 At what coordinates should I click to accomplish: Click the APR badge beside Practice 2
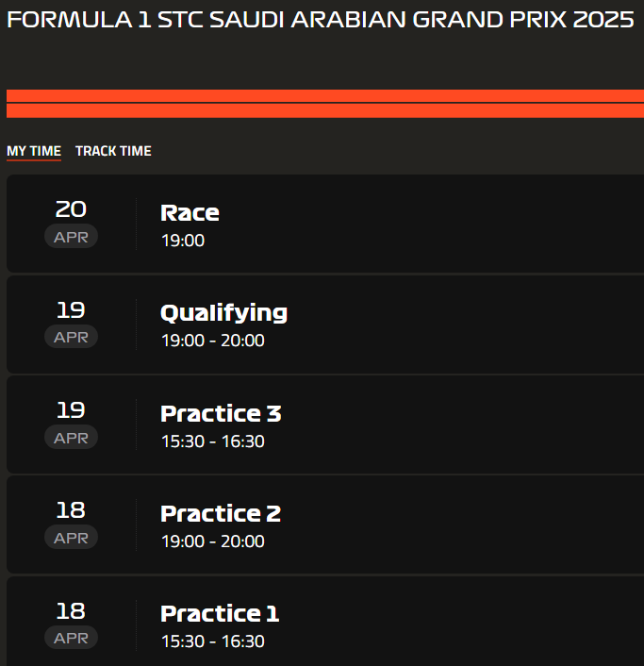(x=71, y=538)
